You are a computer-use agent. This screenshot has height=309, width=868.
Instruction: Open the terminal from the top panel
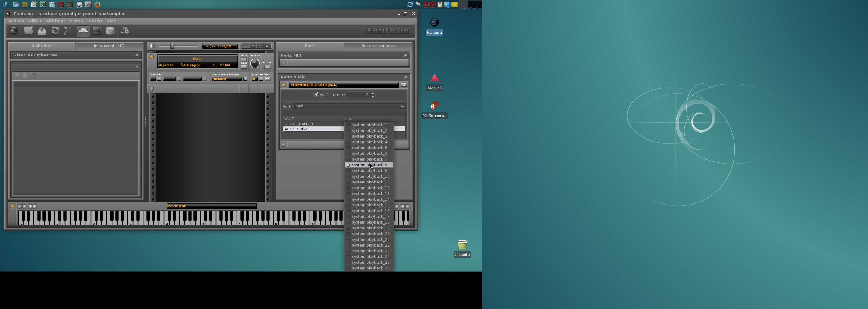coord(43,5)
